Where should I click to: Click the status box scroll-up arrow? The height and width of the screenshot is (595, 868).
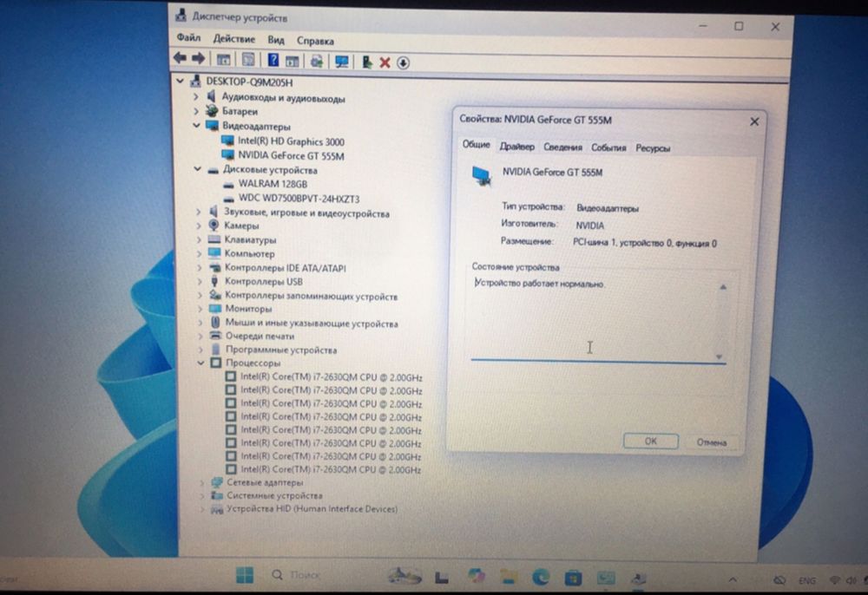722,287
